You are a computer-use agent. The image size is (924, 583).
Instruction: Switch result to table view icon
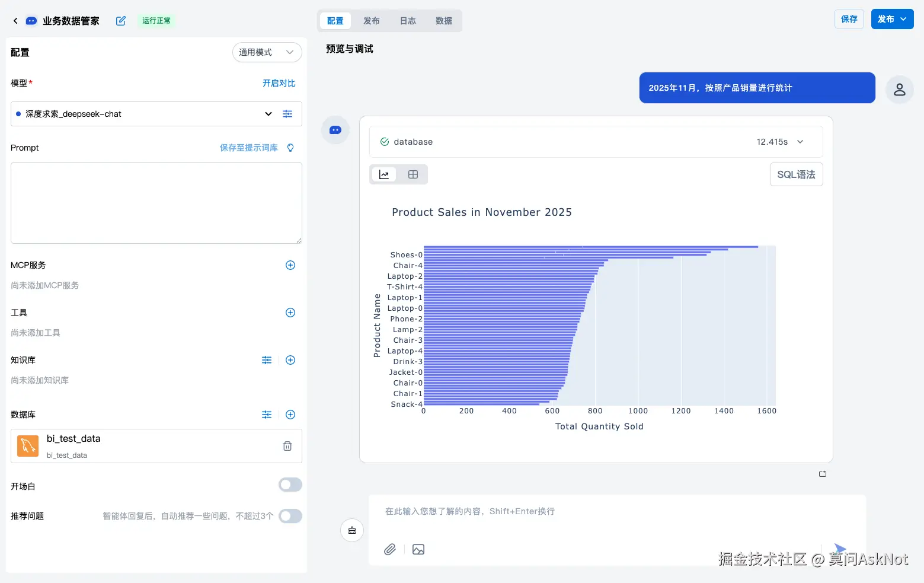pyautogui.click(x=413, y=174)
